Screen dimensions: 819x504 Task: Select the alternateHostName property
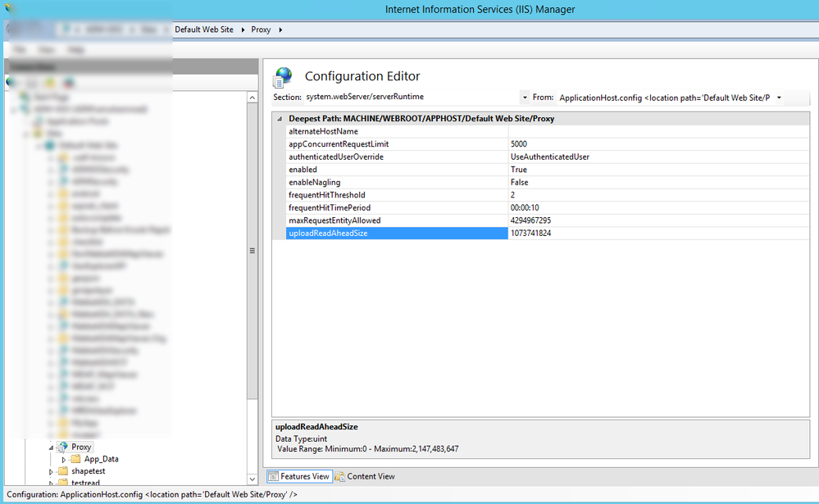[x=397, y=132]
